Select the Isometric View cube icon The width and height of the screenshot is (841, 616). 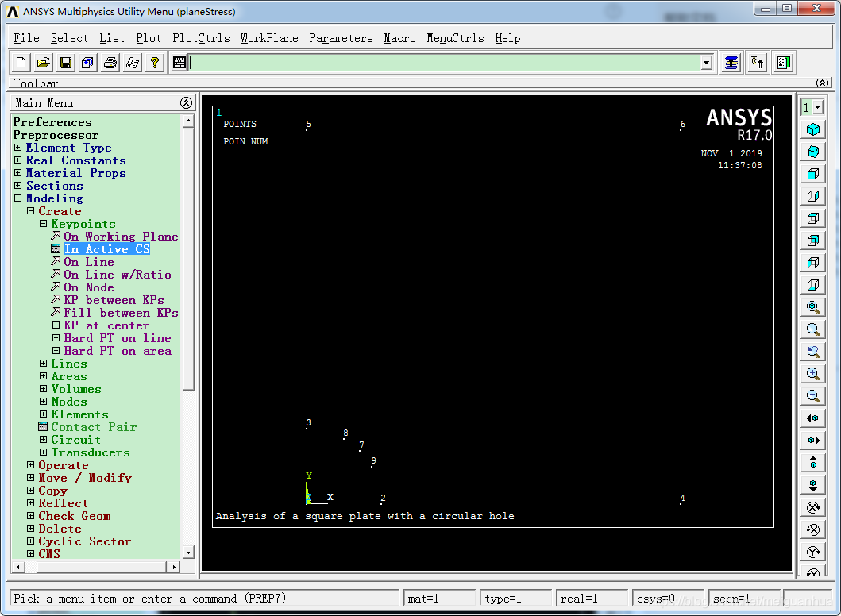(x=812, y=129)
